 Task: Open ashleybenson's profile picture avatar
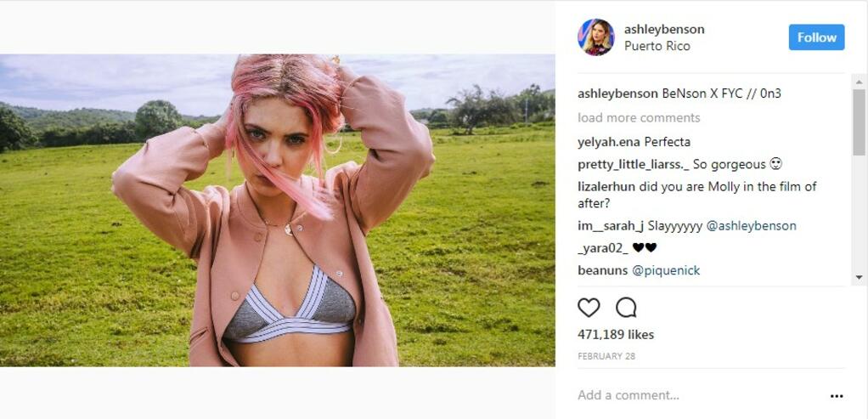click(x=595, y=37)
